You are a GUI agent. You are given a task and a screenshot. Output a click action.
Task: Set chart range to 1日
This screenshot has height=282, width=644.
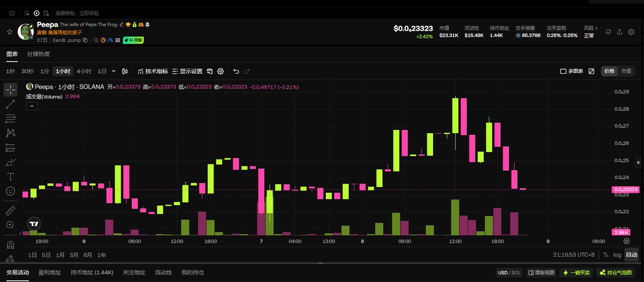tap(33, 255)
